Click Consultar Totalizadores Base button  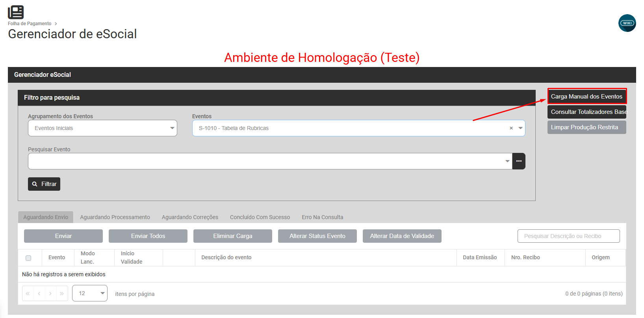pos(587,112)
